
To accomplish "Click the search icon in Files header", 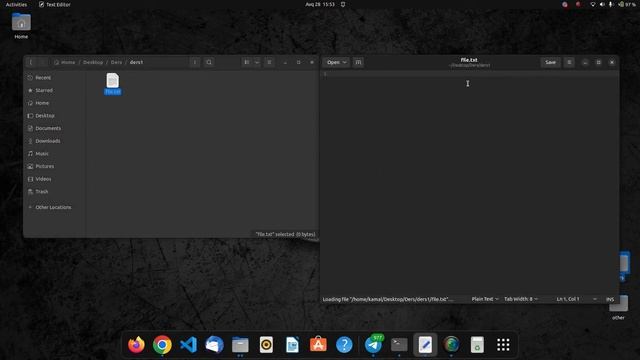I will coord(209,62).
